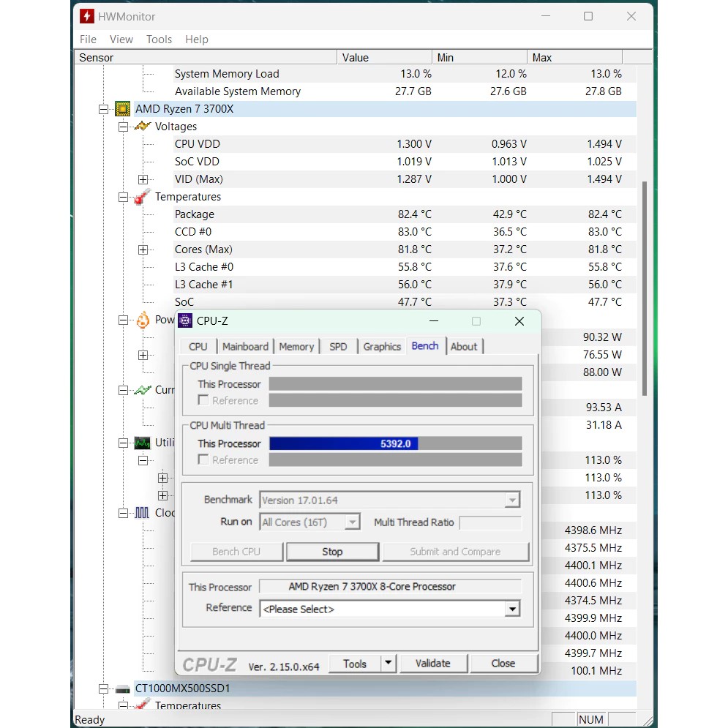Expand the VID (Max) voltage node

(143, 179)
